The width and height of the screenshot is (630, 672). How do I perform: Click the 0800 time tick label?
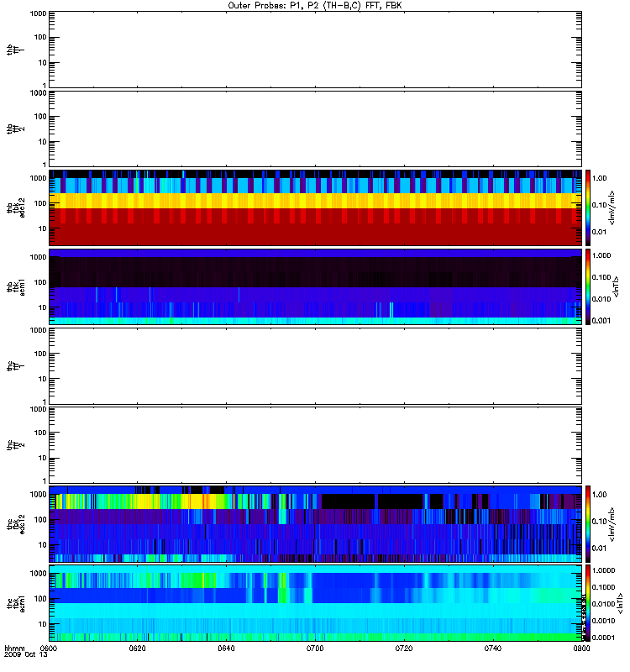tap(581, 648)
